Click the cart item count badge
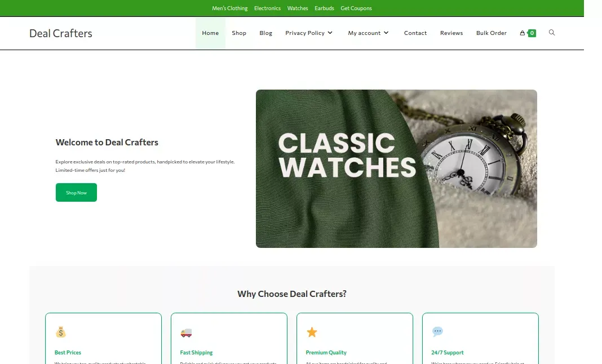Image resolution: width=602 pixels, height=364 pixels. click(532, 33)
